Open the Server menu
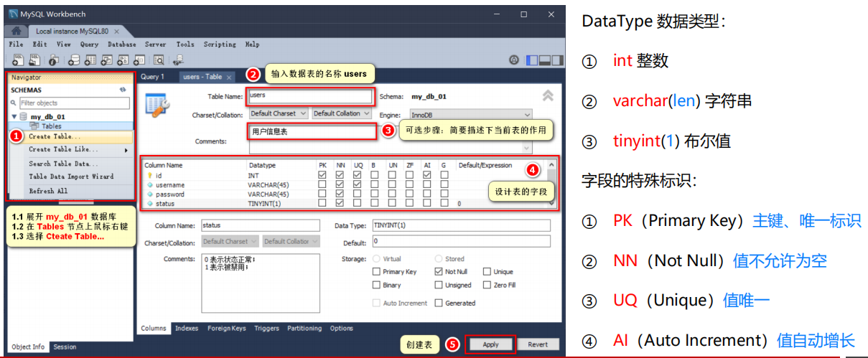The height and width of the screenshot is (358, 868). pos(156,44)
